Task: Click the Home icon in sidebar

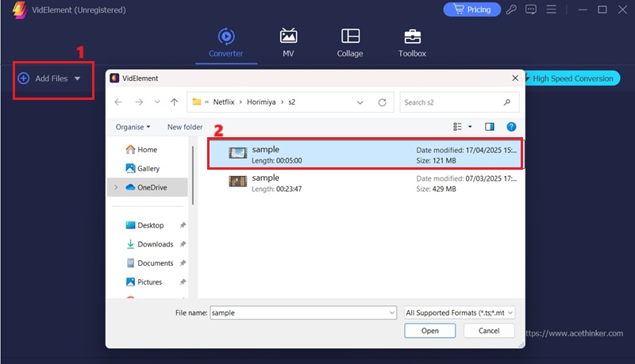Action: (x=130, y=150)
